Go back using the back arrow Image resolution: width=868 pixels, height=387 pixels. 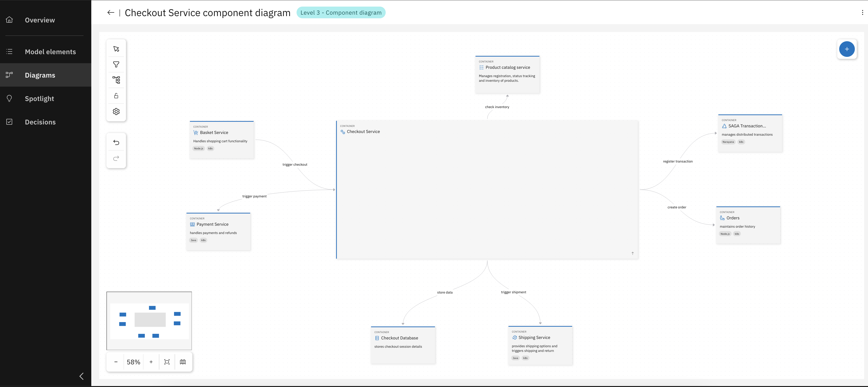(x=111, y=12)
